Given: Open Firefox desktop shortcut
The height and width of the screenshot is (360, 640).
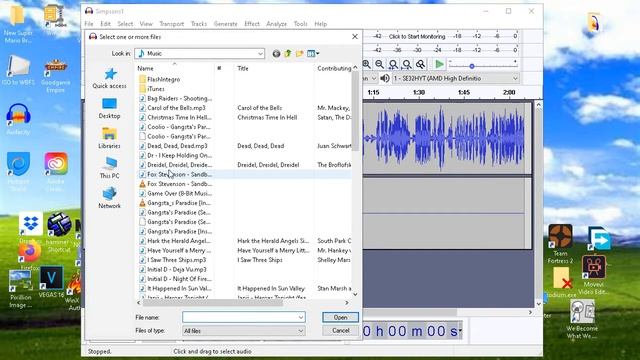Looking at the screenshot, I should coord(30,256).
